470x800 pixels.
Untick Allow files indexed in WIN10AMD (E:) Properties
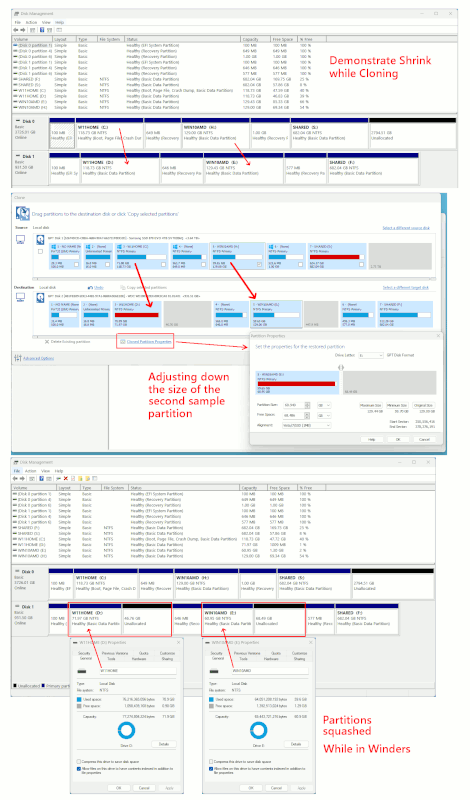(x=211, y=768)
